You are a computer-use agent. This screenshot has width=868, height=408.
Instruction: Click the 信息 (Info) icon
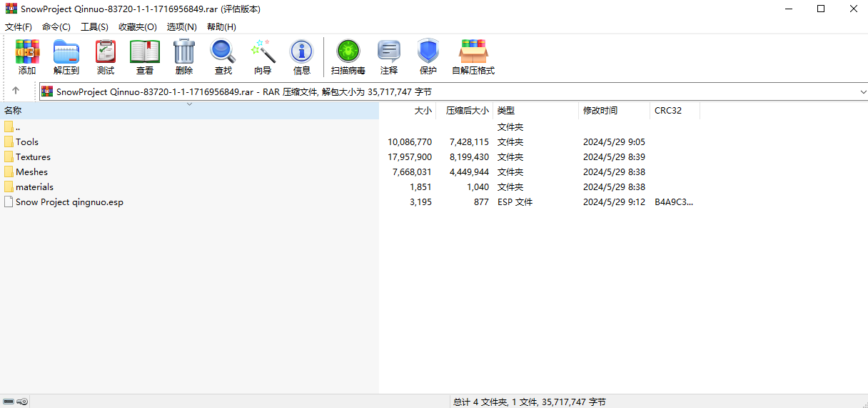[301, 51]
